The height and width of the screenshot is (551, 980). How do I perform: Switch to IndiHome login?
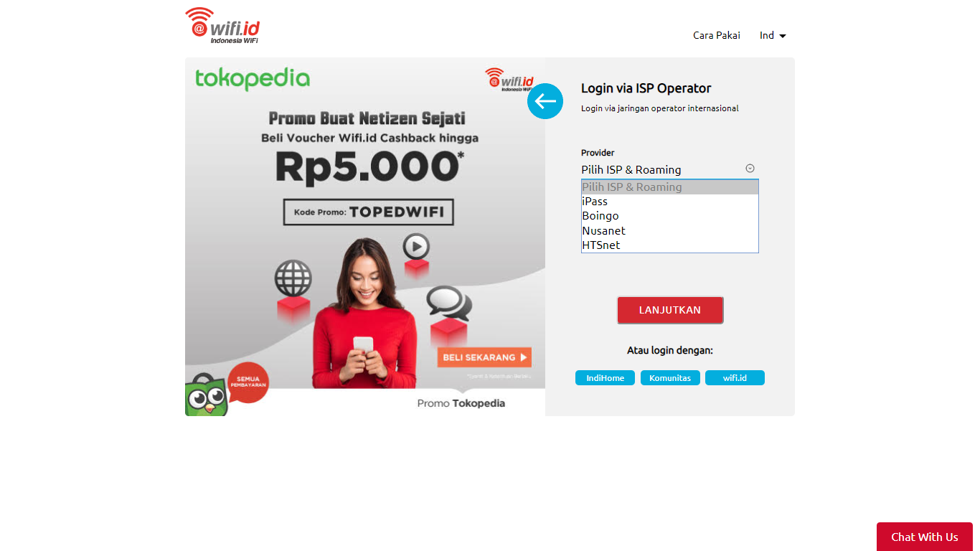(x=605, y=378)
